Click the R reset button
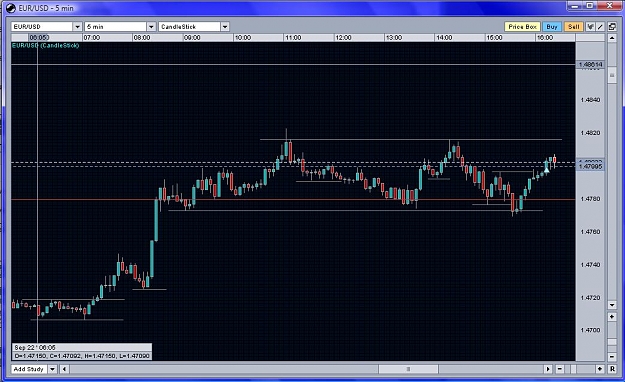Screen dimensions: 625x382 pyautogui.click(x=612, y=369)
